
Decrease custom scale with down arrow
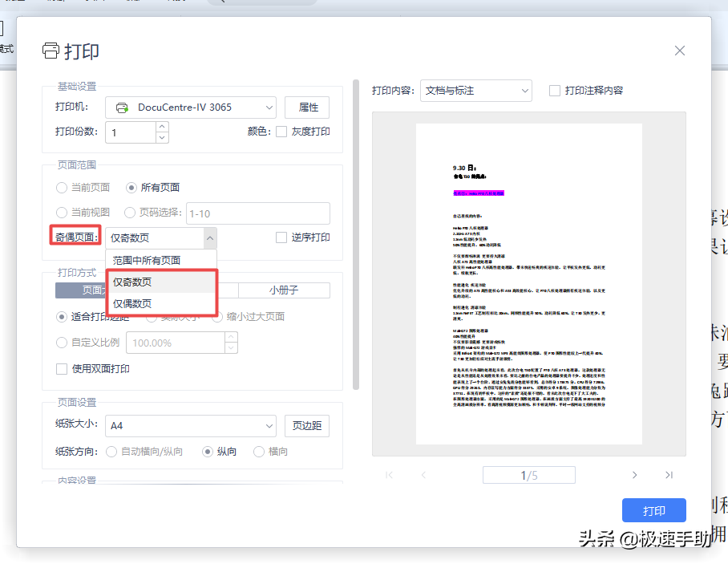point(231,348)
